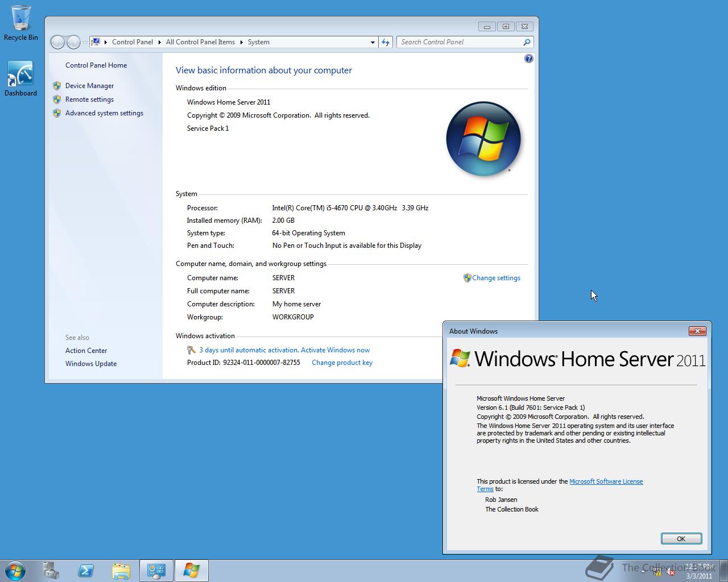Open the Dashboard desktop shortcut
The width and height of the screenshot is (728, 582).
(20, 78)
